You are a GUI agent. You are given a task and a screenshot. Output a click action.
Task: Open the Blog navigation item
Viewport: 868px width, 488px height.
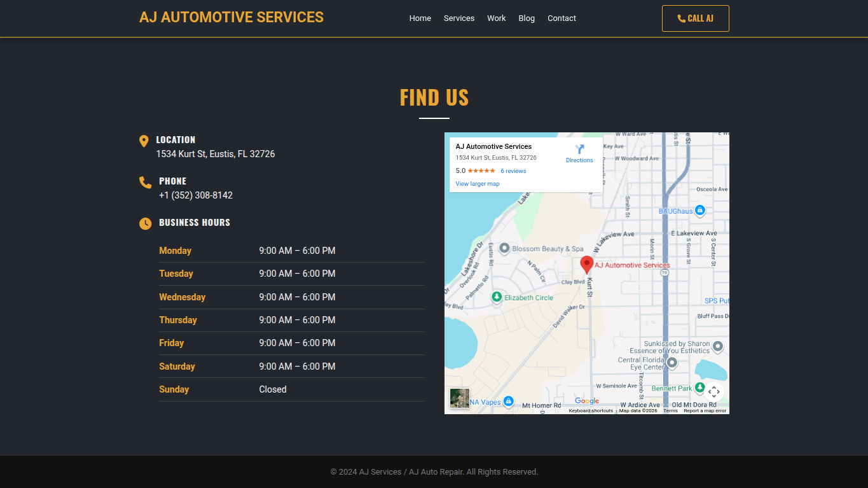pos(527,18)
